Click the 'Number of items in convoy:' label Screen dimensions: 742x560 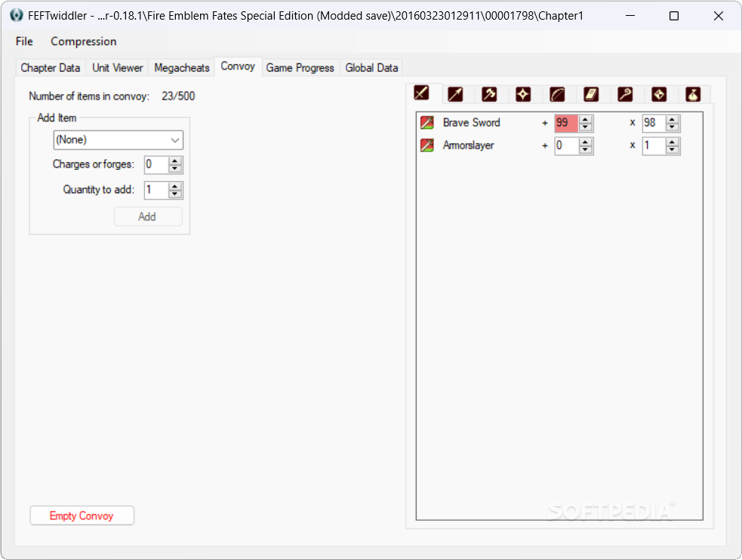click(89, 96)
